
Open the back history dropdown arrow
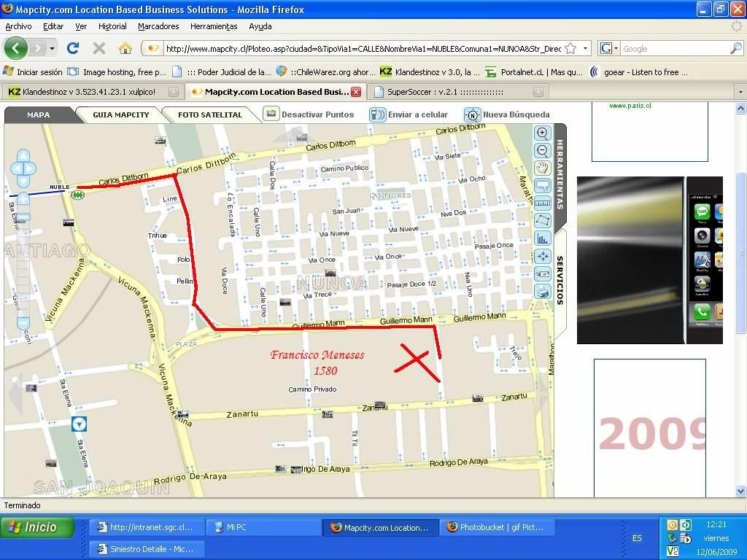(x=52, y=49)
